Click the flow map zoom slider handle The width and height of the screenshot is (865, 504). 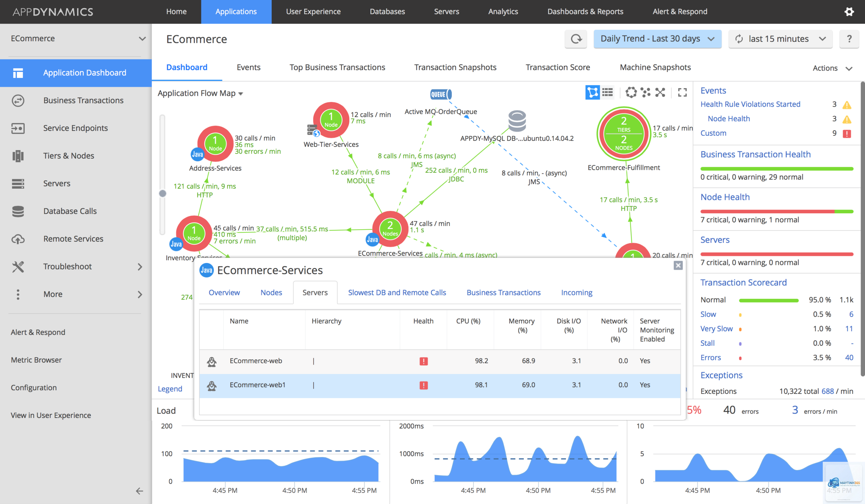[x=163, y=194]
